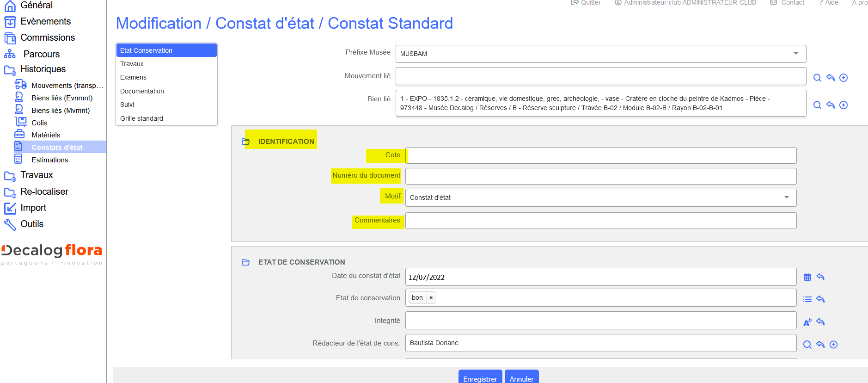Click the reset arrow next to Mouvement lié
This screenshot has width=868, height=383.
[x=831, y=78]
